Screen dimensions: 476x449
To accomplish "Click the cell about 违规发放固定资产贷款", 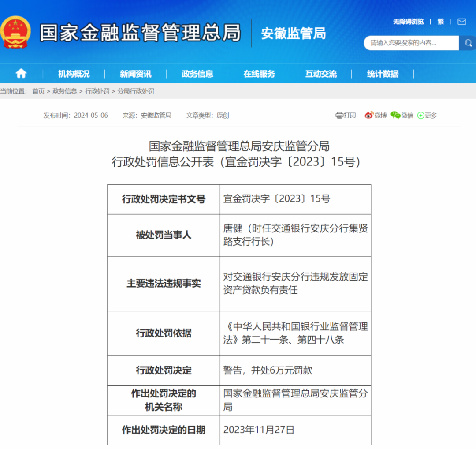I will (x=295, y=284).
